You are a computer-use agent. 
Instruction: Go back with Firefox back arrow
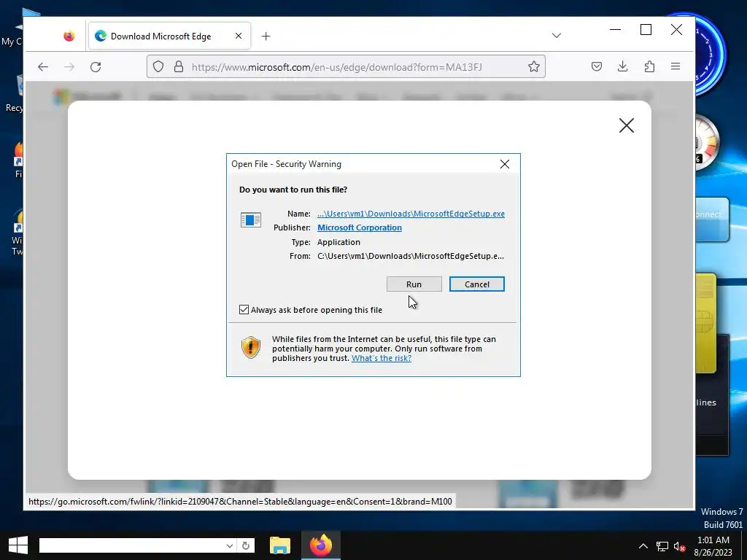click(43, 66)
